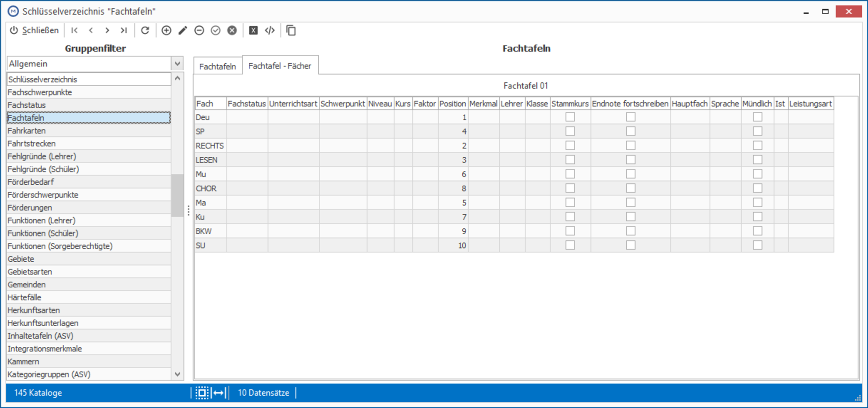Jump to first record icon
This screenshot has width=868, height=408.
click(75, 30)
